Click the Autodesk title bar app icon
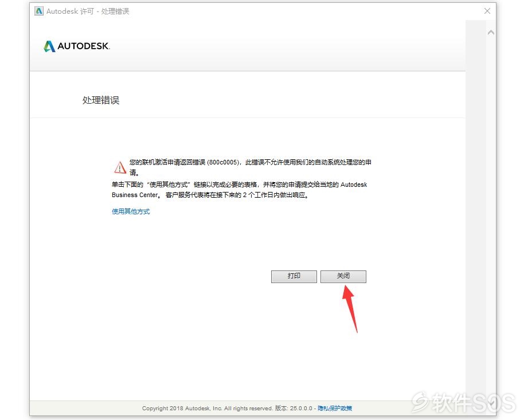This screenshot has width=524, height=420. (39, 11)
